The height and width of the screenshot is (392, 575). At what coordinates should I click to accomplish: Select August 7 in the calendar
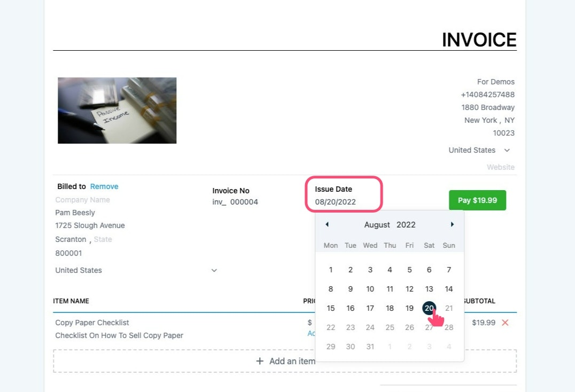click(449, 270)
